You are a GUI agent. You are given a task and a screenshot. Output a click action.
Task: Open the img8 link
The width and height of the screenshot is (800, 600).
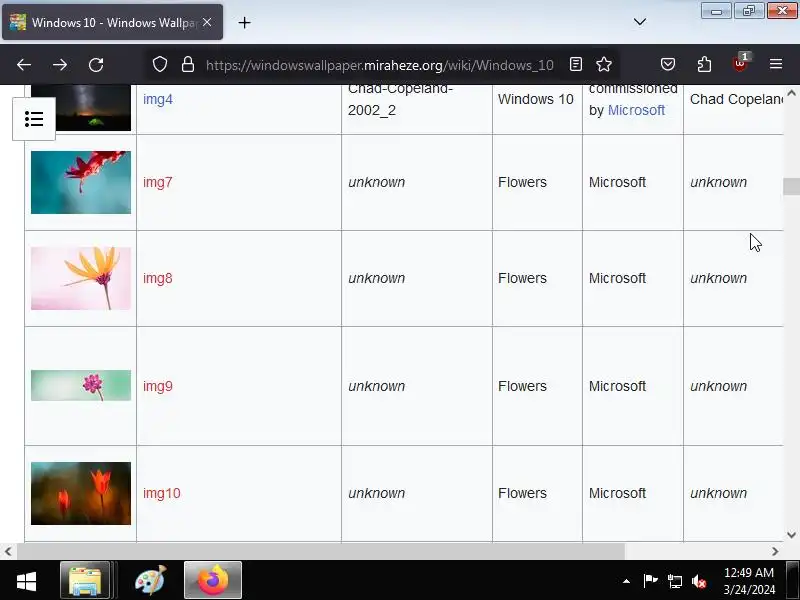(x=158, y=278)
